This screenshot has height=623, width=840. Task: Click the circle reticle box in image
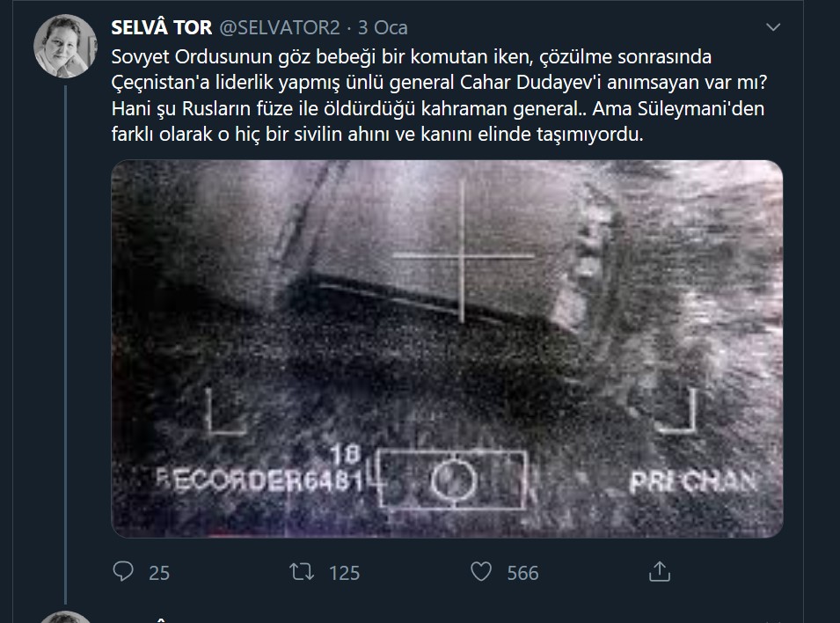453,480
